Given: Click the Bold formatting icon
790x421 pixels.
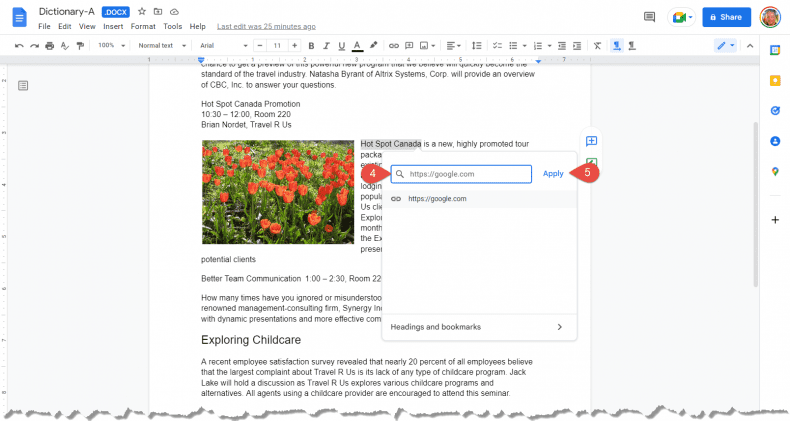Looking at the screenshot, I should tap(312, 46).
